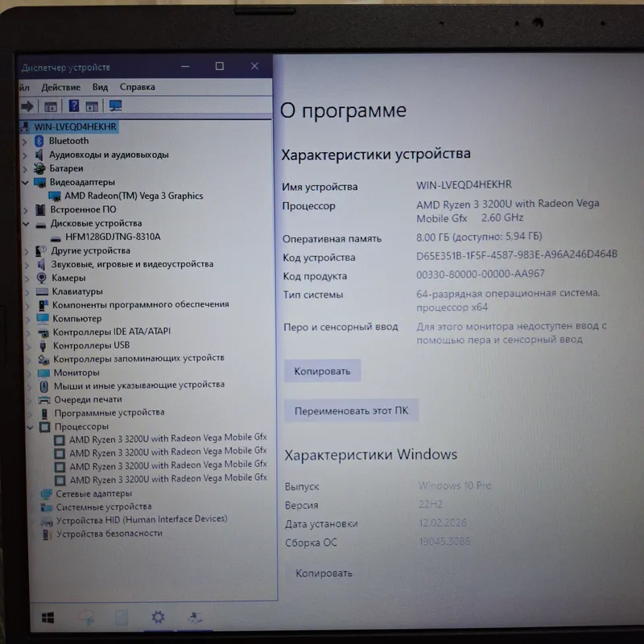Select the Батареи battery icon

[39, 168]
